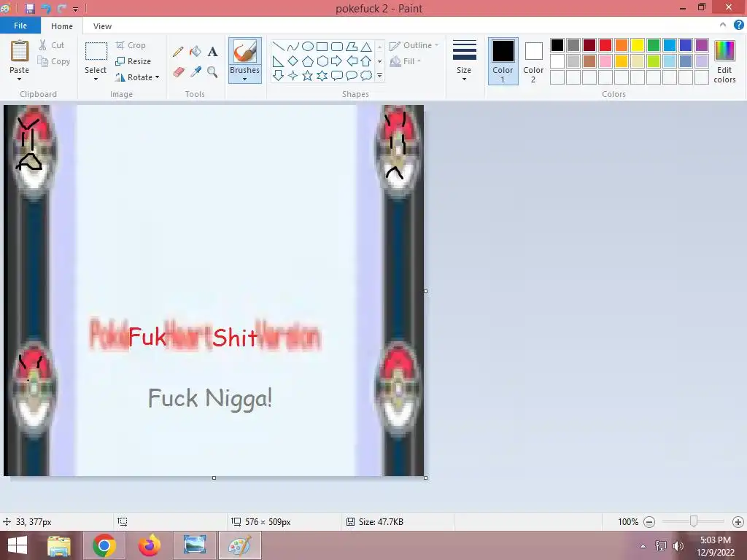Open Google Chrome from taskbar

pos(104,545)
